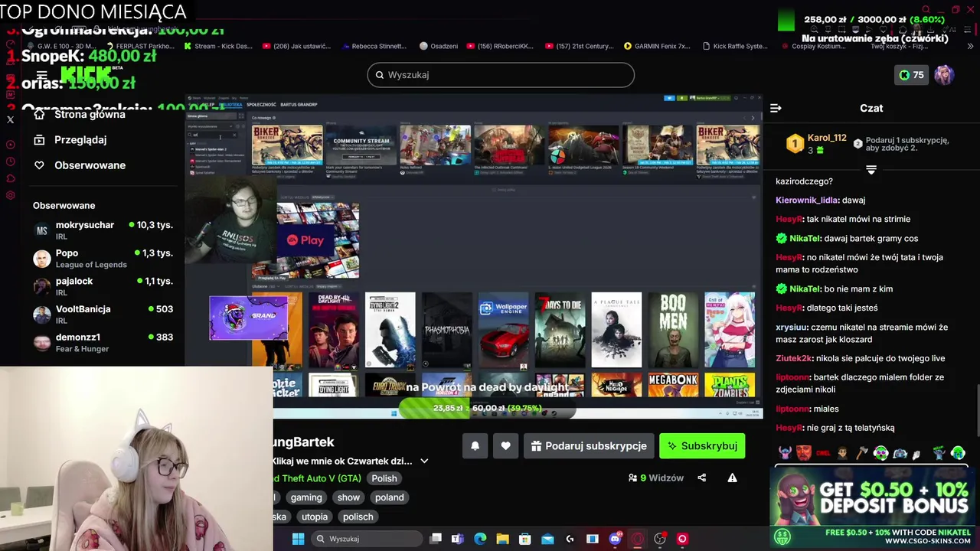Open Phasmophobia in streamed Steam library

point(447,330)
